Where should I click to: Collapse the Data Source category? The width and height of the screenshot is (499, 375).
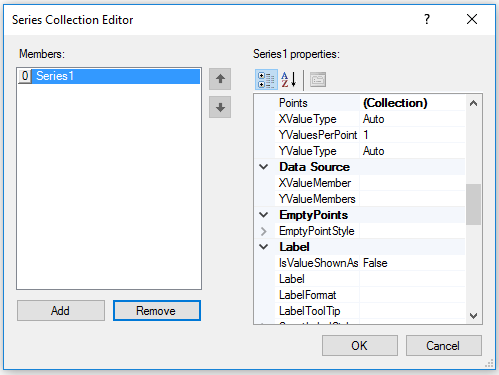pyautogui.click(x=264, y=167)
